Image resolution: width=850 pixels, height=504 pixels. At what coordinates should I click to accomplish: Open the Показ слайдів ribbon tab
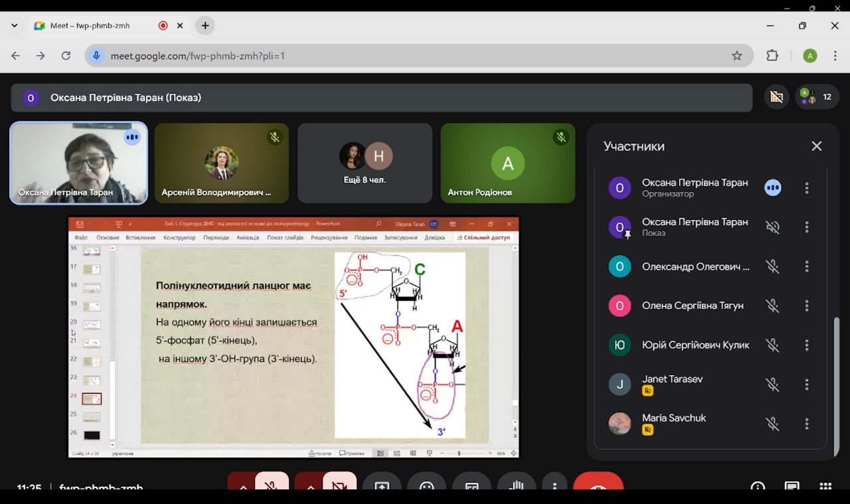[286, 238]
